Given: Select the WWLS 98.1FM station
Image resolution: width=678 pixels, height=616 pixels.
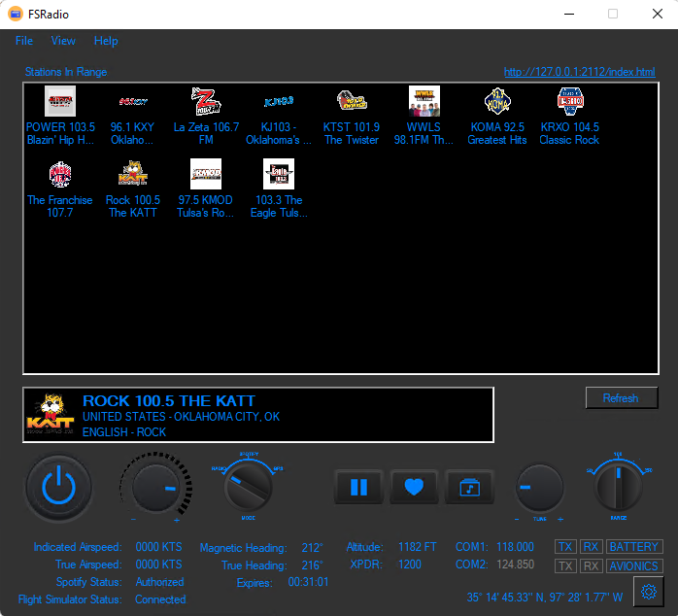Looking at the screenshot, I should (x=424, y=101).
